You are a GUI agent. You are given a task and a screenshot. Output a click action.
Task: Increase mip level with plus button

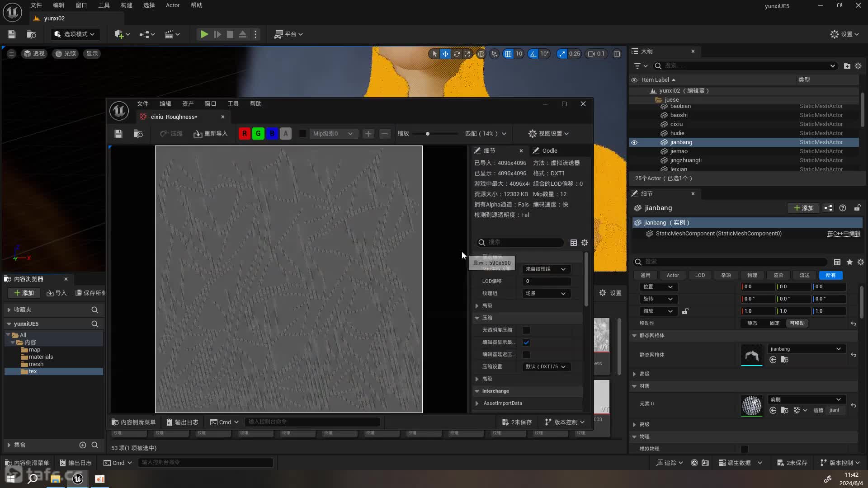[368, 134]
